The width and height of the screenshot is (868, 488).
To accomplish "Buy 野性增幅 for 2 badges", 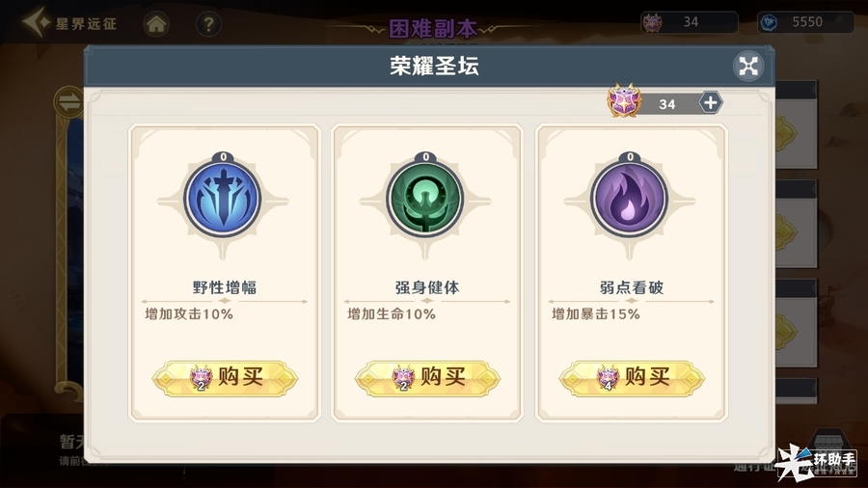I will tap(225, 378).
